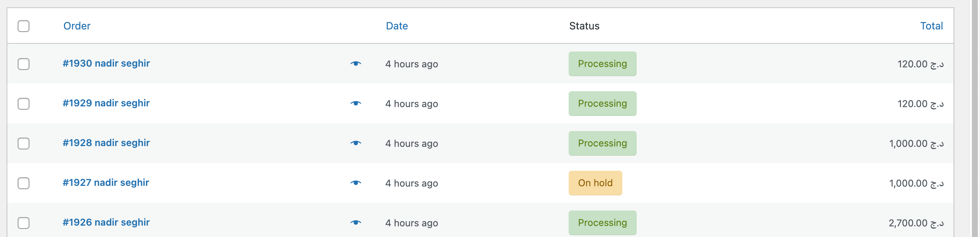
Task: Click the On hold status badge for #1927
Action: click(x=595, y=183)
